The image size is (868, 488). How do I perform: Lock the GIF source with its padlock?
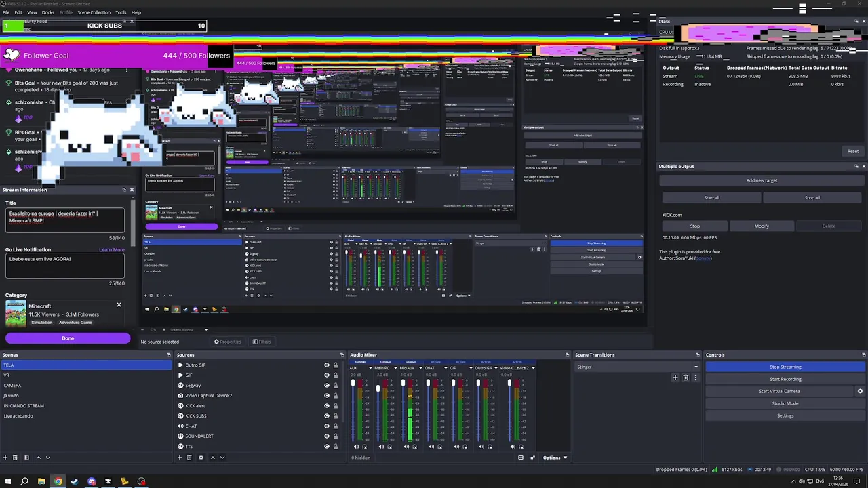(x=335, y=375)
